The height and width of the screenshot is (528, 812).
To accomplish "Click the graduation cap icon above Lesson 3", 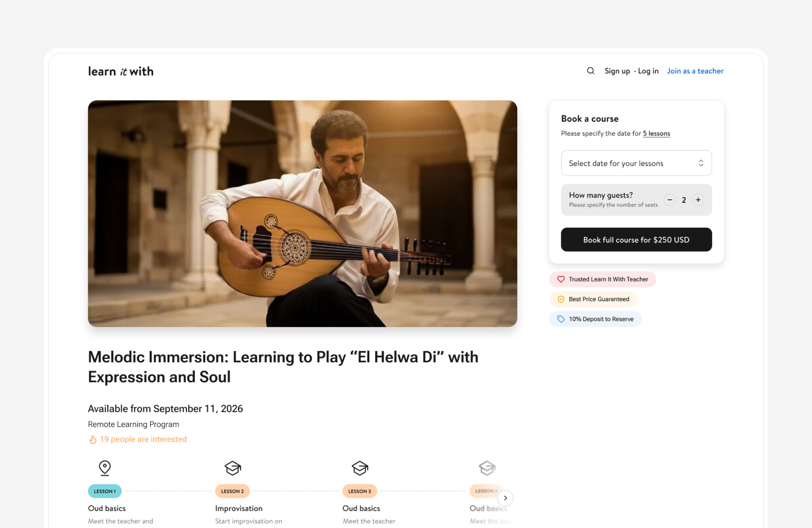I will click(x=360, y=468).
